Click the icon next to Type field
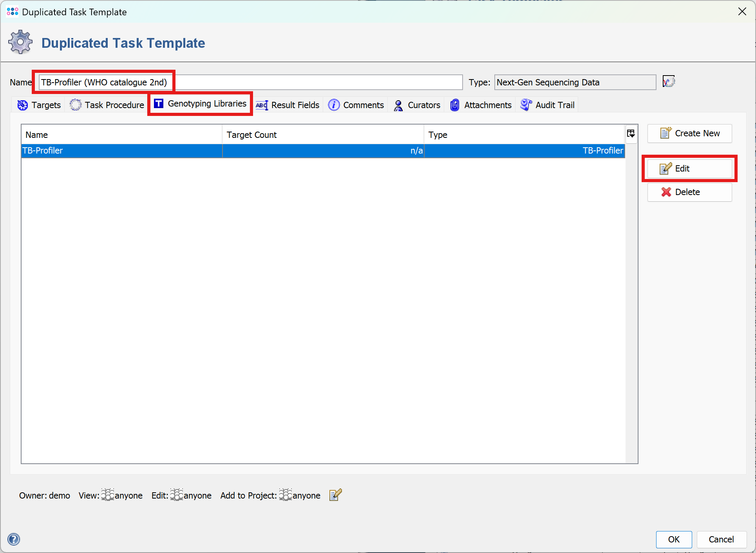The image size is (756, 553). pyautogui.click(x=668, y=81)
